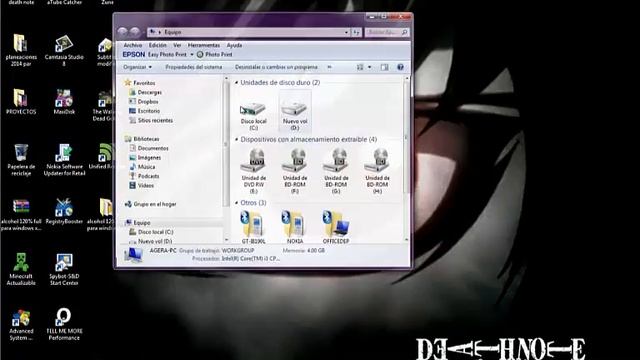Click the change view icon button
640x360 pixels.
(x=360, y=67)
